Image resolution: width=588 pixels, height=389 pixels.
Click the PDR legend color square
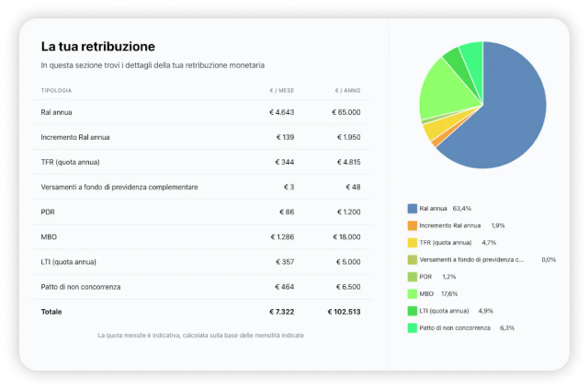click(412, 277)
